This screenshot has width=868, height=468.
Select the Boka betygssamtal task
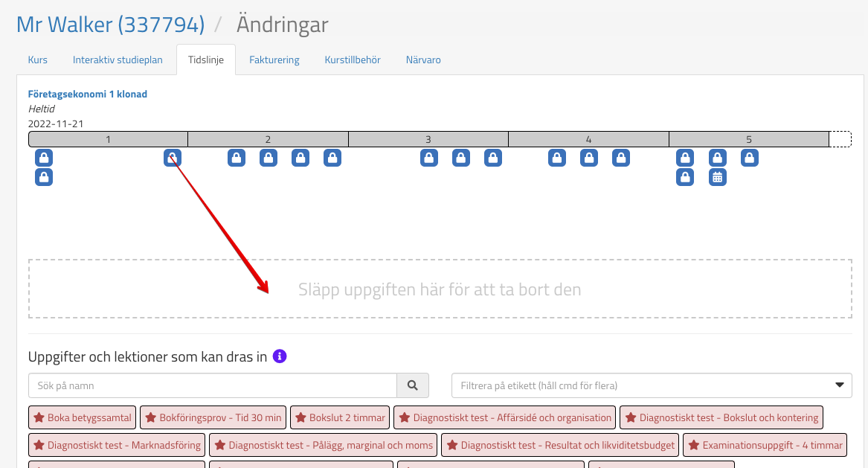[83, 417]
